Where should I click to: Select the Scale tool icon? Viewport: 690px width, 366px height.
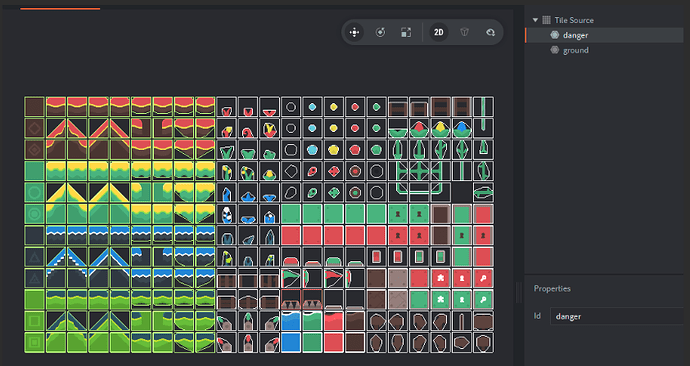pos(406,32)
